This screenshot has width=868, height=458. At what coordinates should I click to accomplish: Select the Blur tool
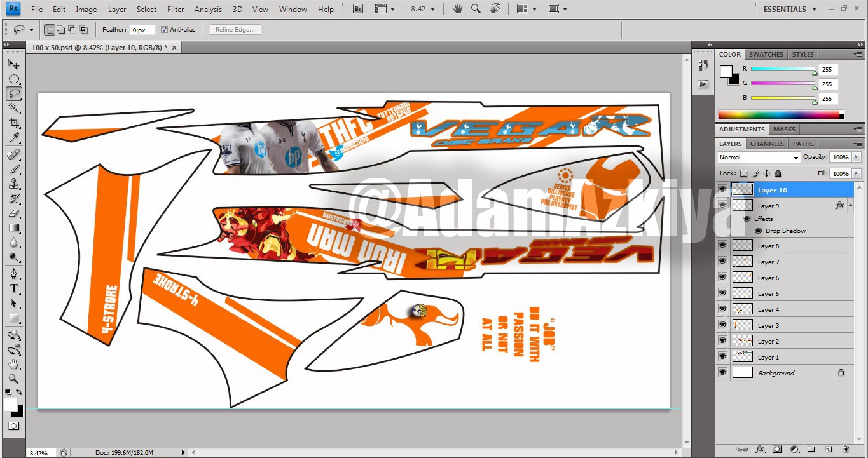(13, 243)
